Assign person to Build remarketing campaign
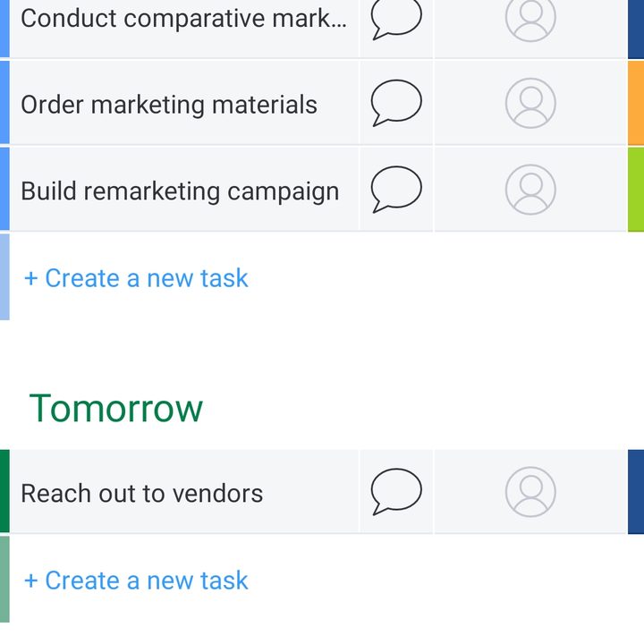 coord(530,190)
